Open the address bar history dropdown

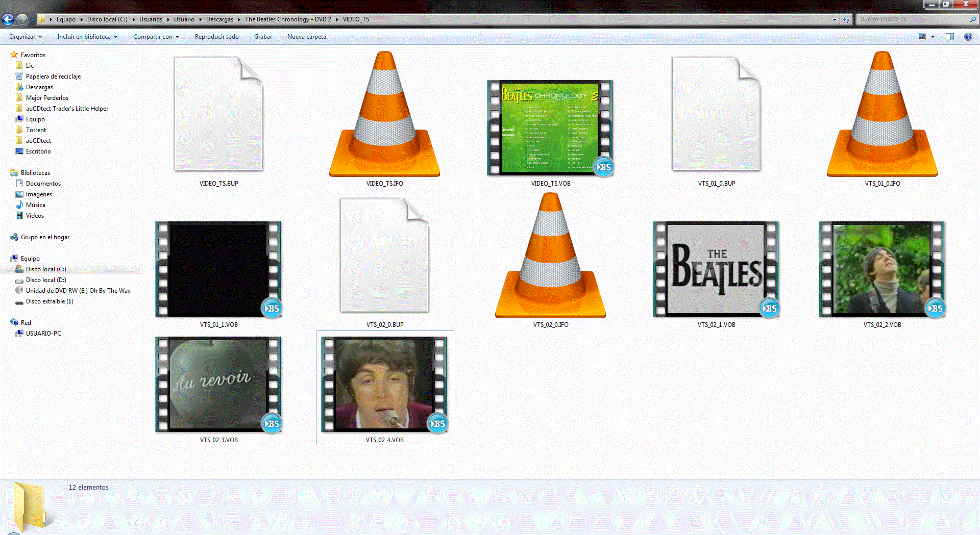tap(835, 19)
